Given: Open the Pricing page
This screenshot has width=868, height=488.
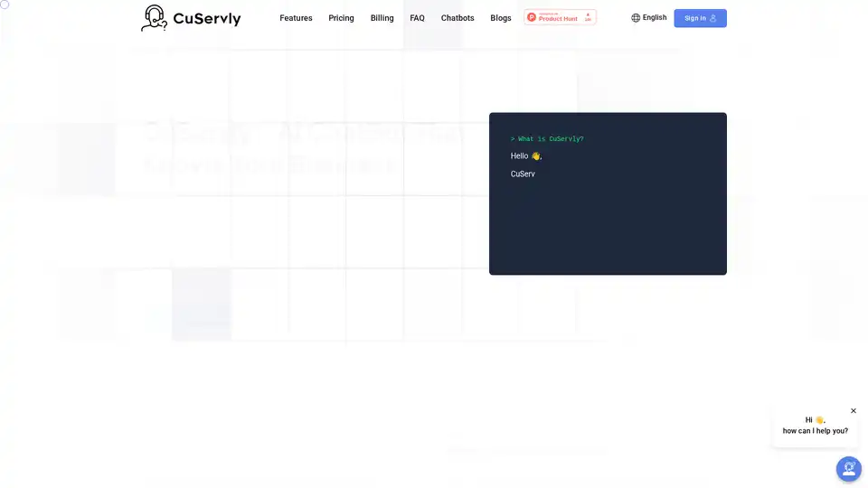Looking at the screenshot, I should tap(341, 18).
